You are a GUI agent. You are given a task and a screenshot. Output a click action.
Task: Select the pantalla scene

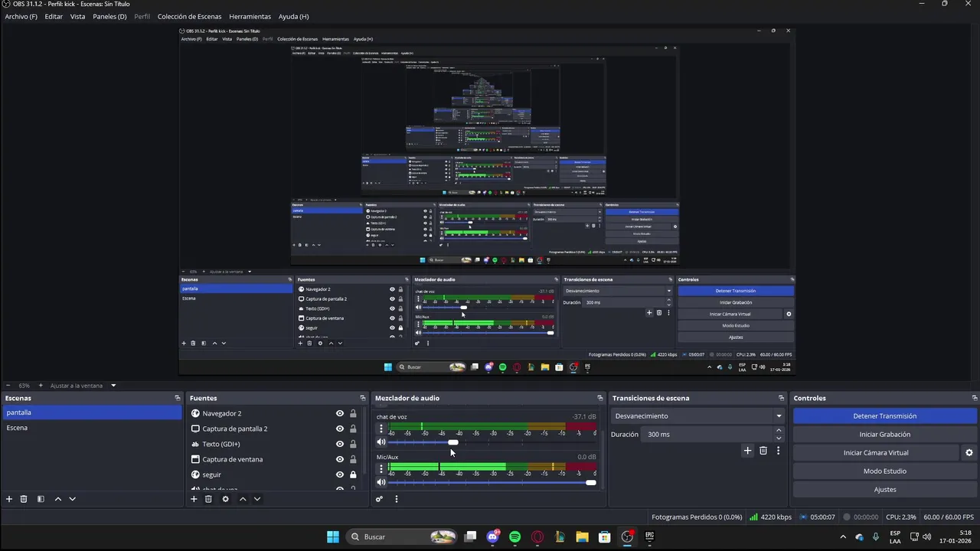tap(92, 412)
